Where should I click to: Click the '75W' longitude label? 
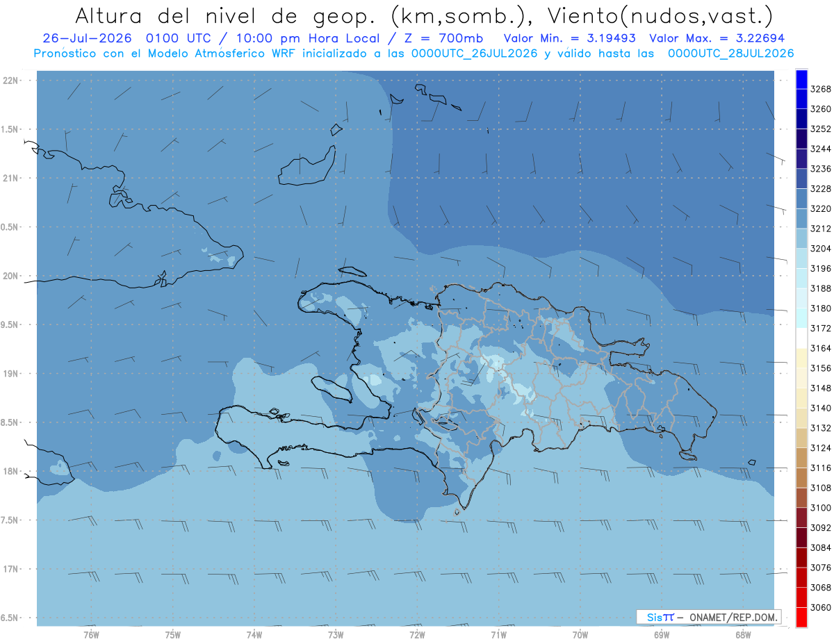coord(172,634)
